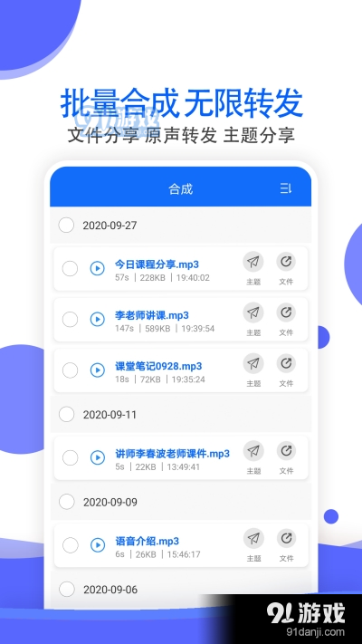Click details 5s | 22KB | 13:49:41
Viewport: 362px width, 644px height.
[x=157, y=467]
